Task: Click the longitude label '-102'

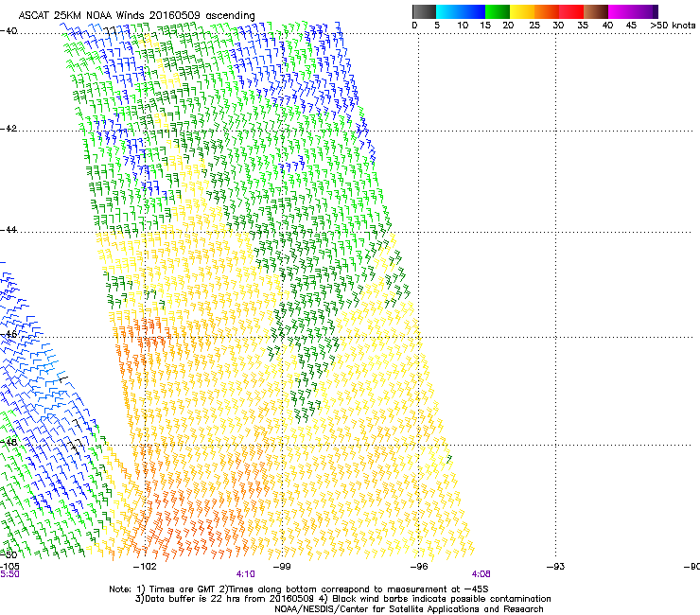Action: click(x=145, y=567)
